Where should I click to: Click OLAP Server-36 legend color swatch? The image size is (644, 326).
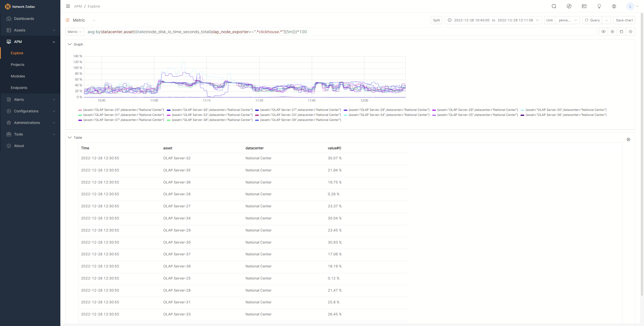522,115
